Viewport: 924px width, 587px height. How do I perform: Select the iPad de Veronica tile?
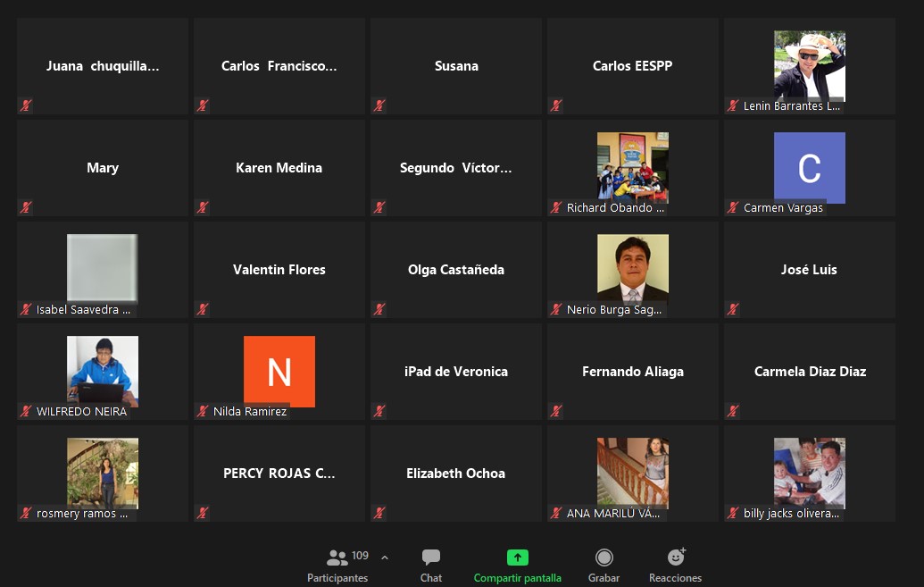point(456,372)
